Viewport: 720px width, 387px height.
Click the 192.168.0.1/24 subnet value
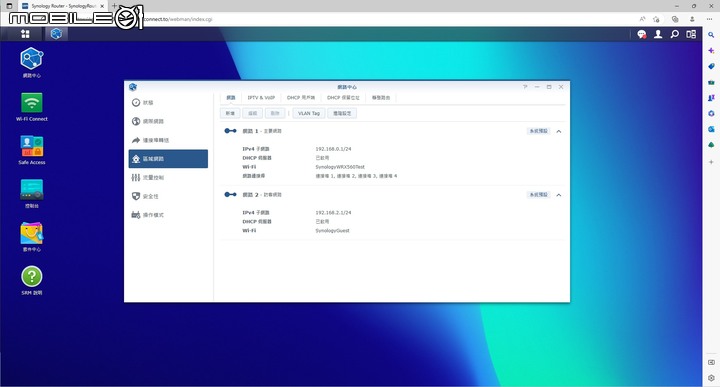pyautogui.click(x=333, y=149)
